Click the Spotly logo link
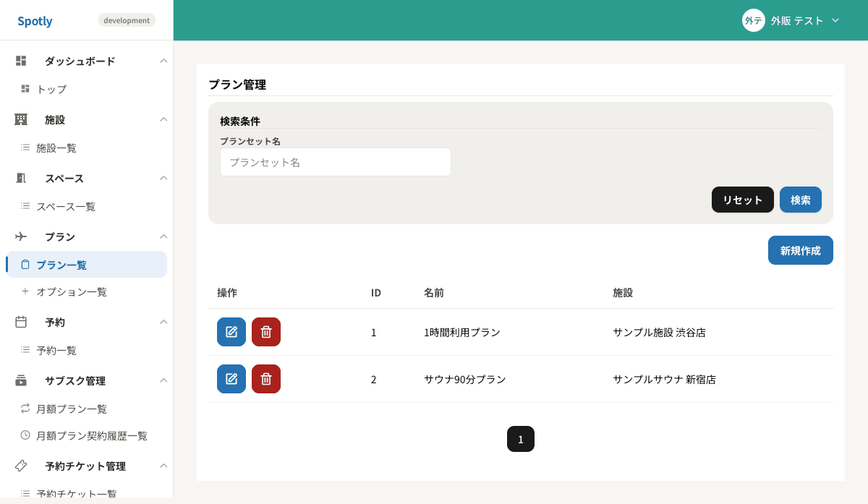Screen dimensions: 868x504 click(x=35, y=21)
